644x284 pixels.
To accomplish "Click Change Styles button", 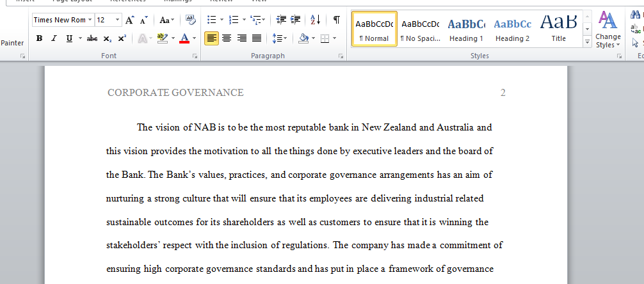I will pyautogui.click(x=608, y=29).
